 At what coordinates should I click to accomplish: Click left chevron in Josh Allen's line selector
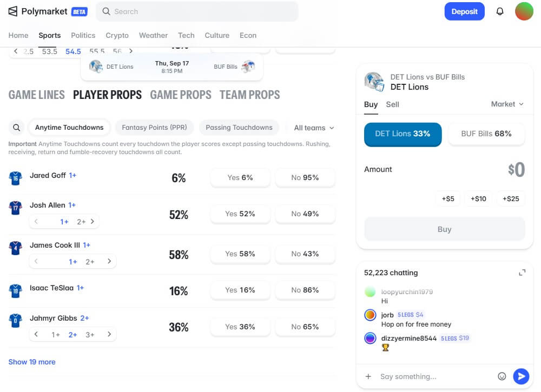point(36,221)
